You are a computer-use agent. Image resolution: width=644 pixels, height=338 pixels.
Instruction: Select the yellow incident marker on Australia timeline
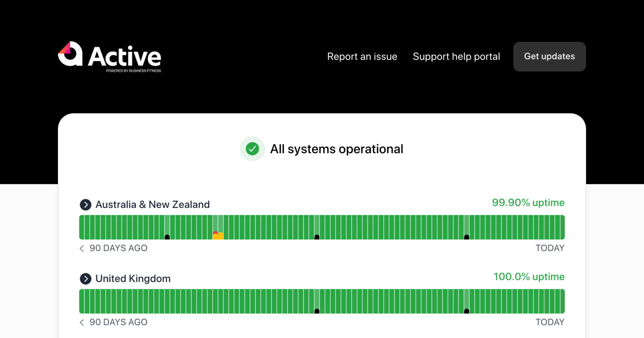[x=221, y=236]
